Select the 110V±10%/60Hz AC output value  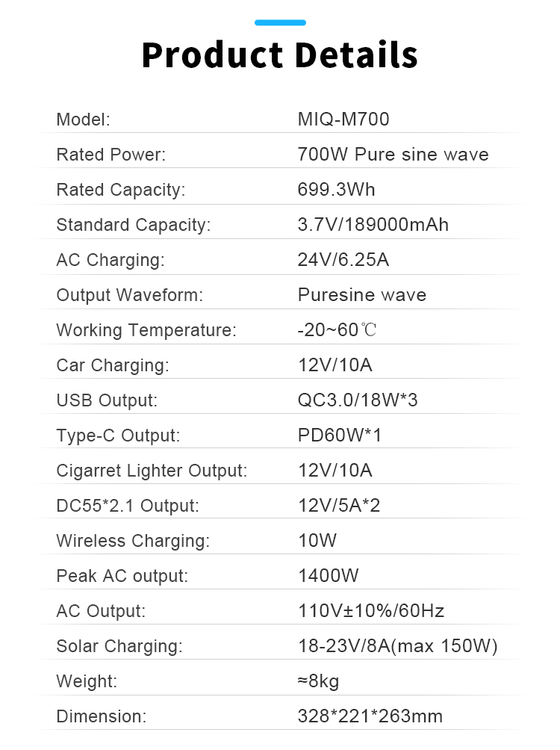tap(370, 611)
